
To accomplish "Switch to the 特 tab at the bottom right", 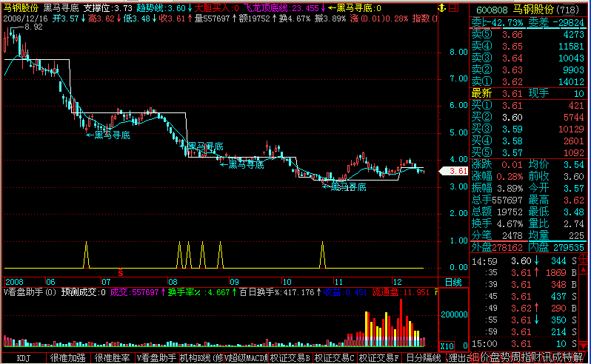I will [567, 357].
